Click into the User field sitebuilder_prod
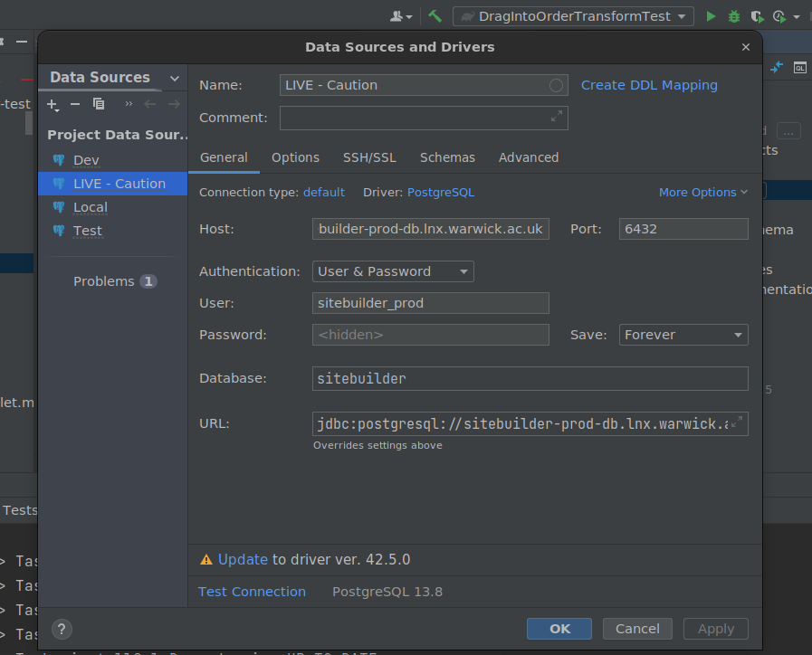 (430, 303)
